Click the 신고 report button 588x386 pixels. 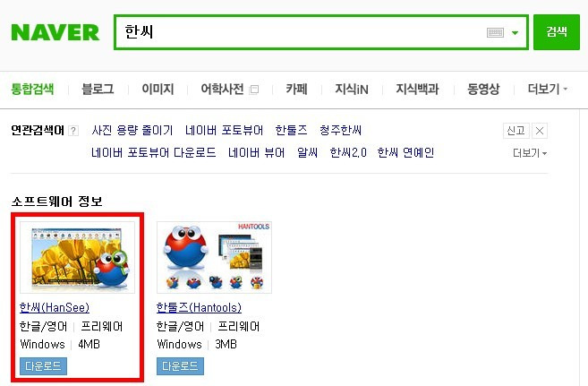point(516,131)
